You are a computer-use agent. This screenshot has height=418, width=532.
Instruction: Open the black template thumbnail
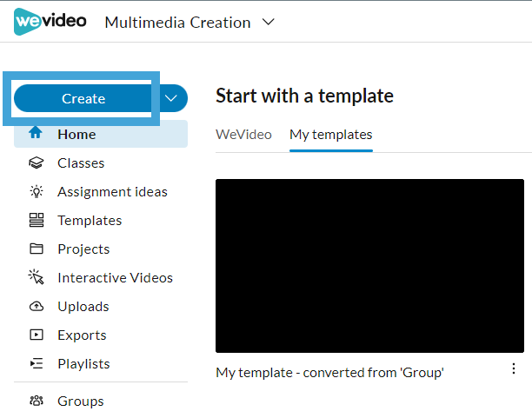[x=369, y=266]
